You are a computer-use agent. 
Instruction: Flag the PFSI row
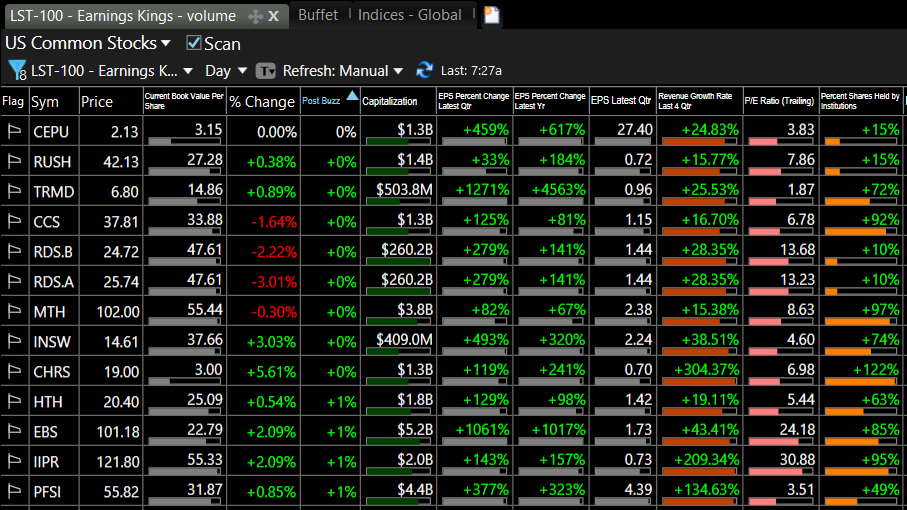point(14,492)
